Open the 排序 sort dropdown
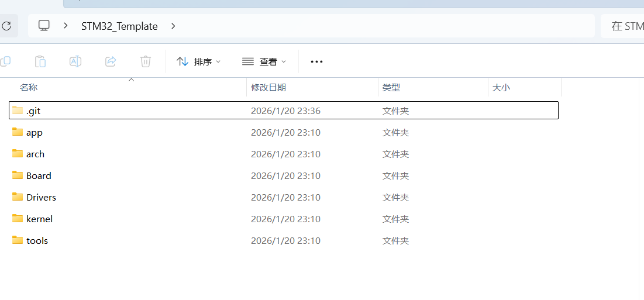 click(x=199, y=61)
